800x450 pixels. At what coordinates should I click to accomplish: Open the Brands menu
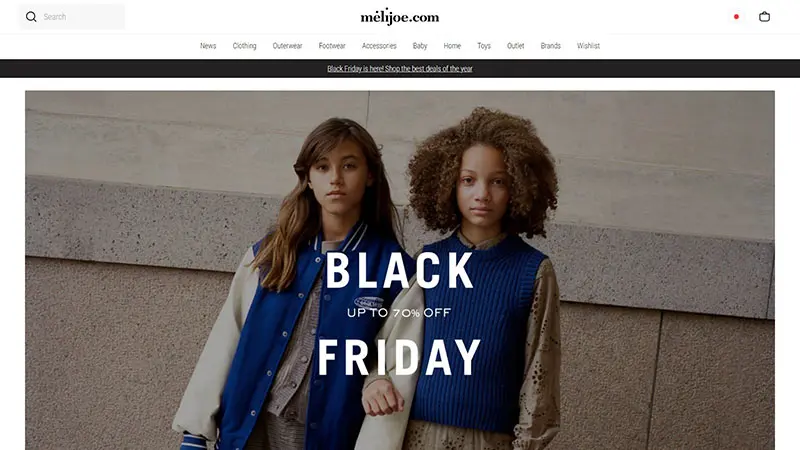pyautogui.click(x=551, y=46)
